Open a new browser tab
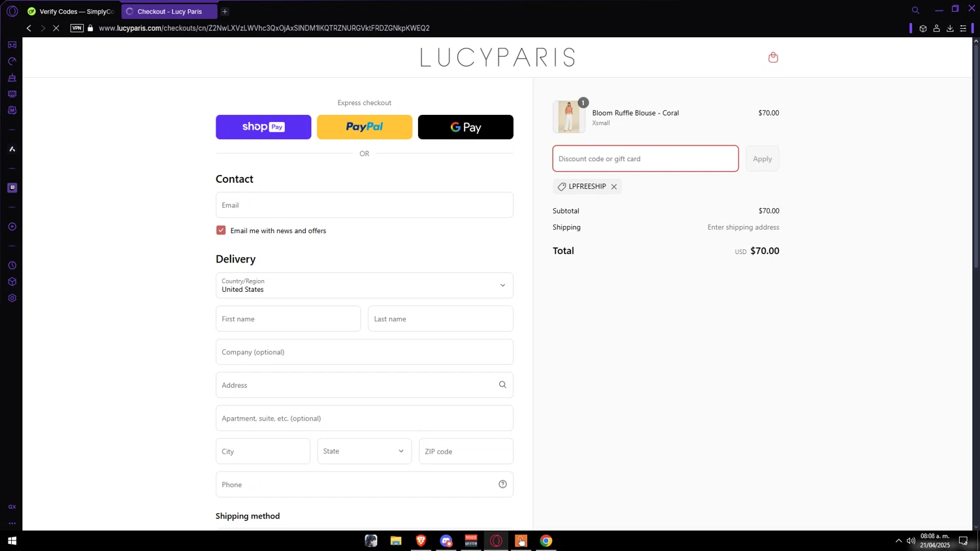Viewport: 980px width, 551px height. click(225, 11)
